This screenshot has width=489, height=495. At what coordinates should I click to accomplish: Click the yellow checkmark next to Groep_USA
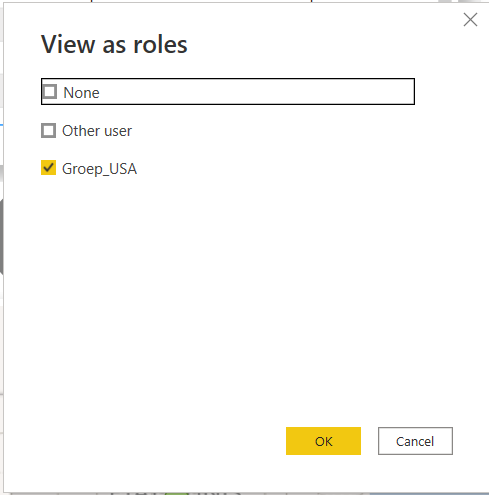(x=48, y=168)
